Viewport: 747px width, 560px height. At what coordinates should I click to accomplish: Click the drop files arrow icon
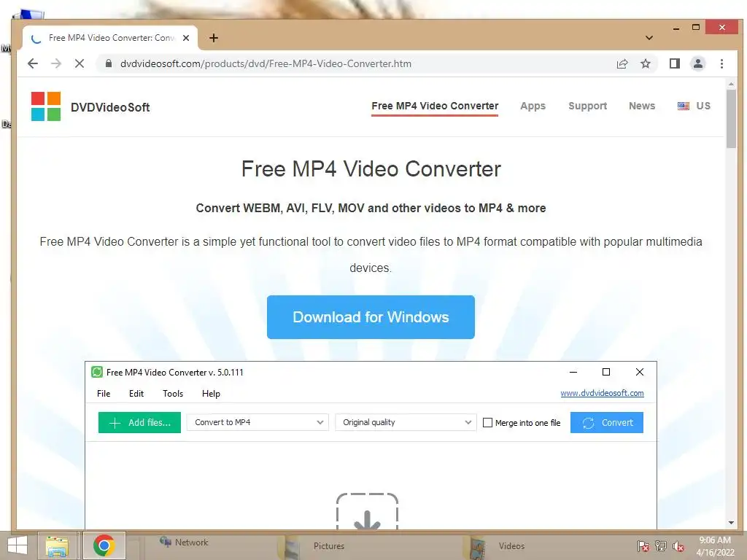click(x=368, y=512)
